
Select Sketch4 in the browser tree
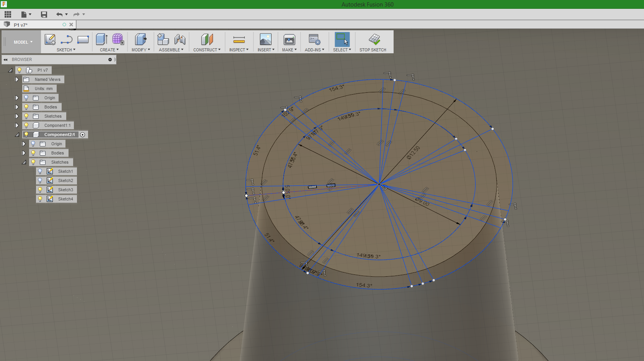click(x=65, y=199)
